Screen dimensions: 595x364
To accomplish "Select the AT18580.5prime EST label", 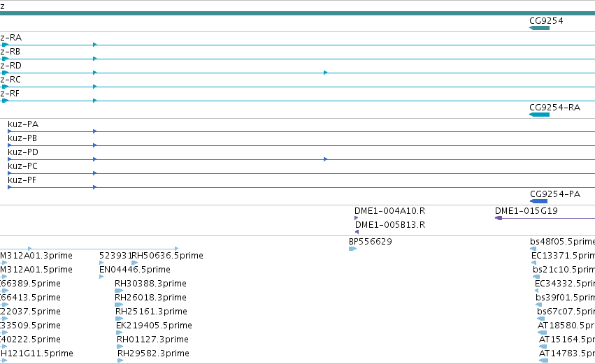I will pyautogui.click(x=566, y=326).
